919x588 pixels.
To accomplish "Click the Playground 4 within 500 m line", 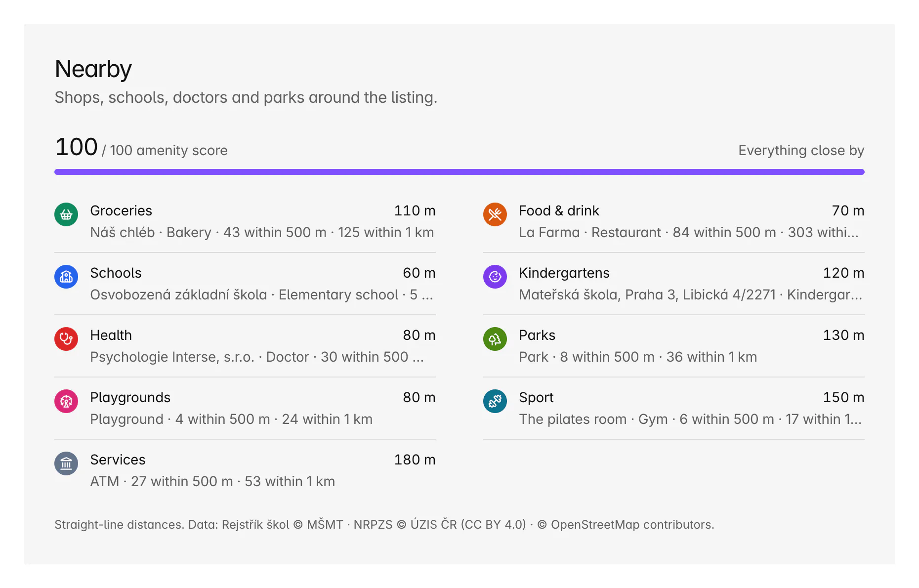I will 231,420.
